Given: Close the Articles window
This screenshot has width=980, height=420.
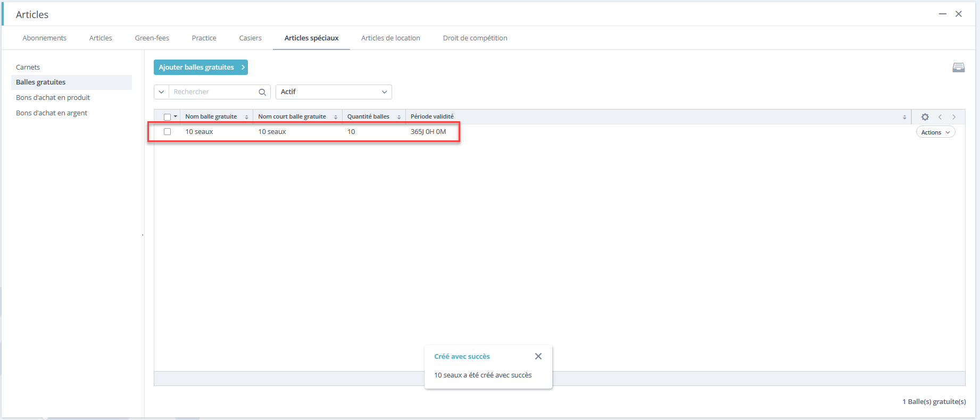Looking at the screenshot, I should point(959,14).
